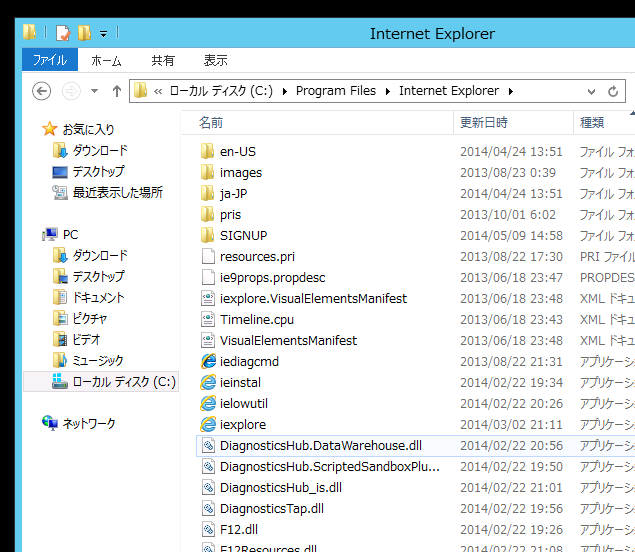Switch to the 共有 ribbon tab
This screenshot has height=552, width=635.
(x=163, y=60)
